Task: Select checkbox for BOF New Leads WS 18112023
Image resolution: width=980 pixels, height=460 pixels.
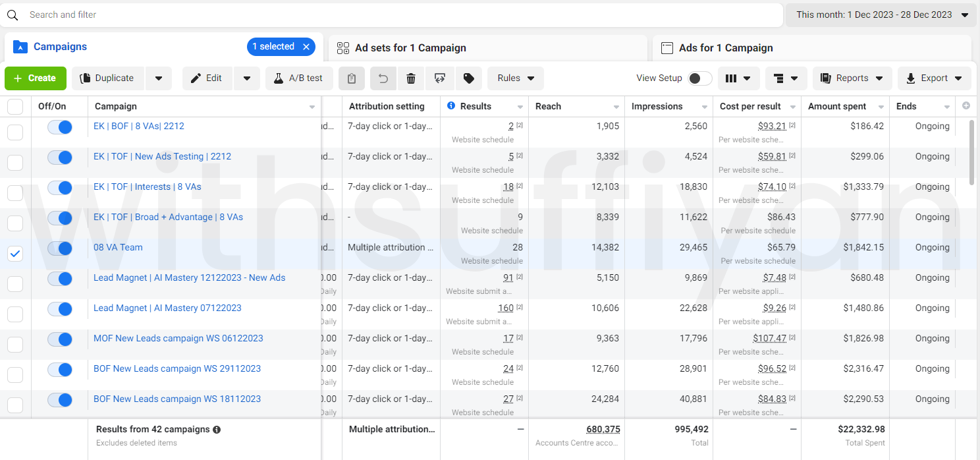Action: click(15, 405)
